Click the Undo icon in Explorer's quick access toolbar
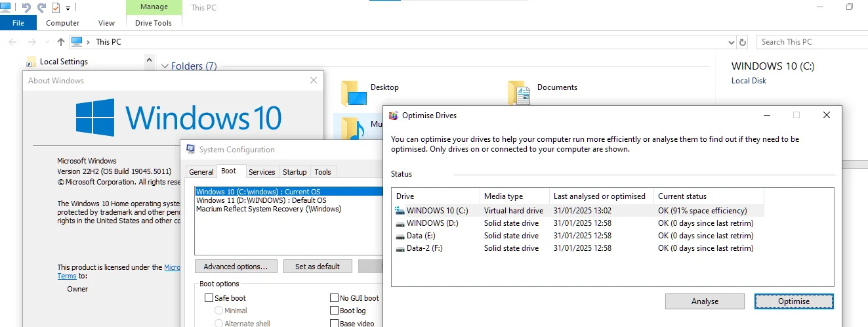The image size is (868, 327). point(26,7)
